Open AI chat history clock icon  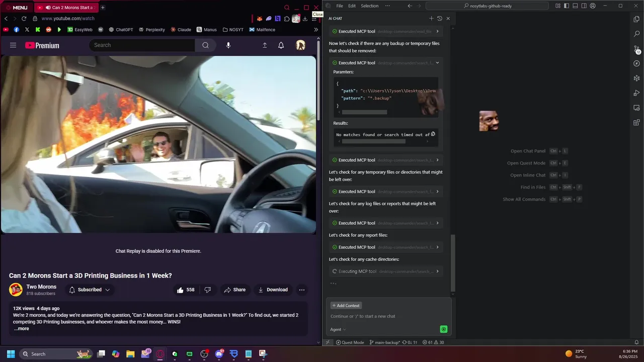point(440,19)
